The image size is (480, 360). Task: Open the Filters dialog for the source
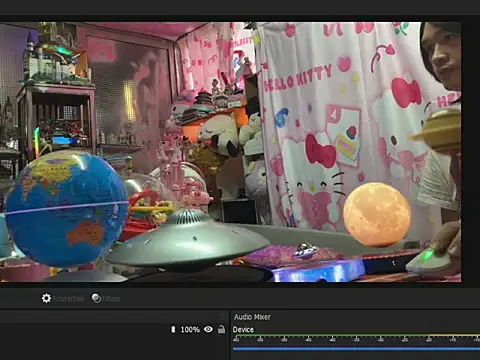coord(106,298)
